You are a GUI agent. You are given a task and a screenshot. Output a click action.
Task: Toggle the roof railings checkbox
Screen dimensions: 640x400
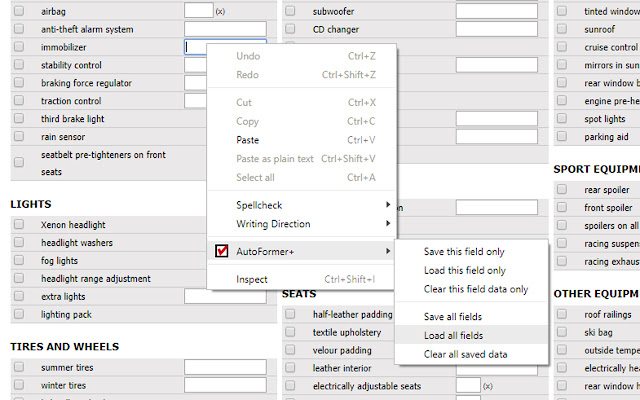[563, 313]
